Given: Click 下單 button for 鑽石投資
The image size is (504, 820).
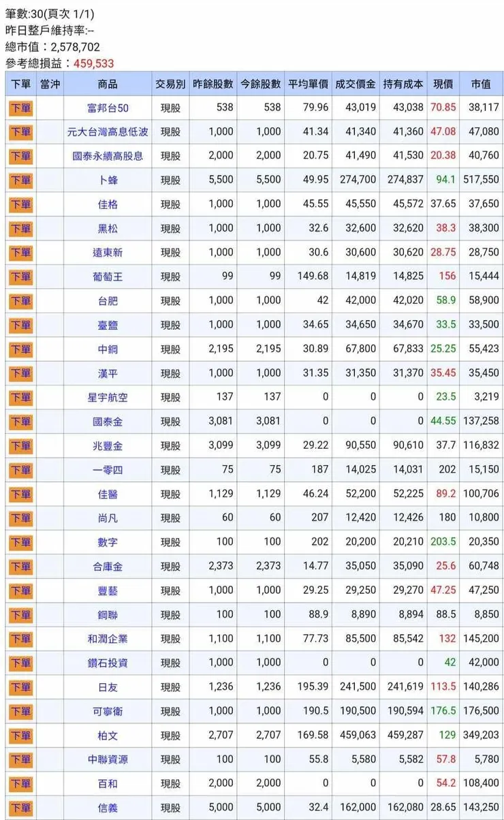Looking at the screenshot, I should (x=20, y=663).
